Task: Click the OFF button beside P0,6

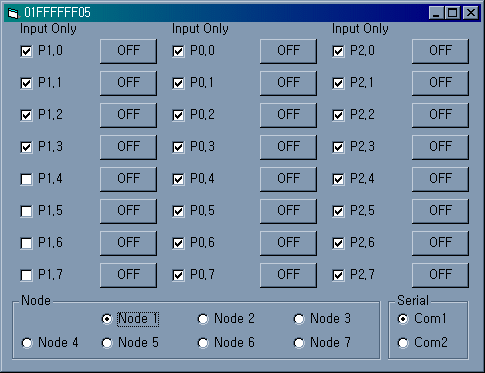Action: [288, 243]
